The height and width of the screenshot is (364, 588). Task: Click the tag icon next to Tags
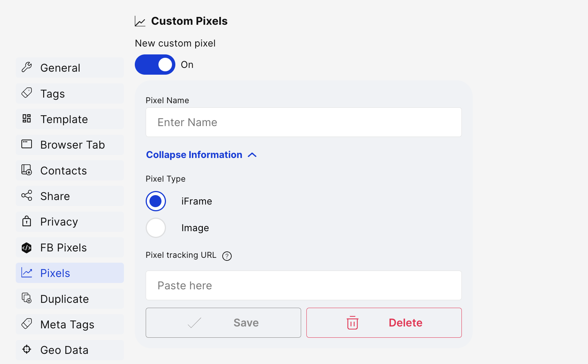click(x=27, y=93)
